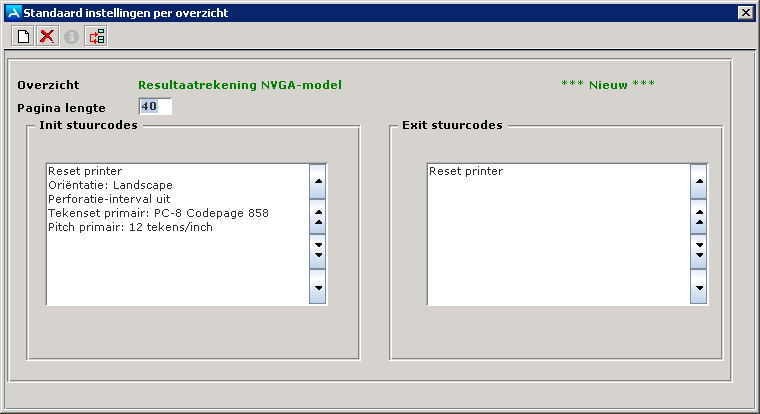Click the Pagina lengte input field
Screen dimensions: 760x414
coord(155,107)
